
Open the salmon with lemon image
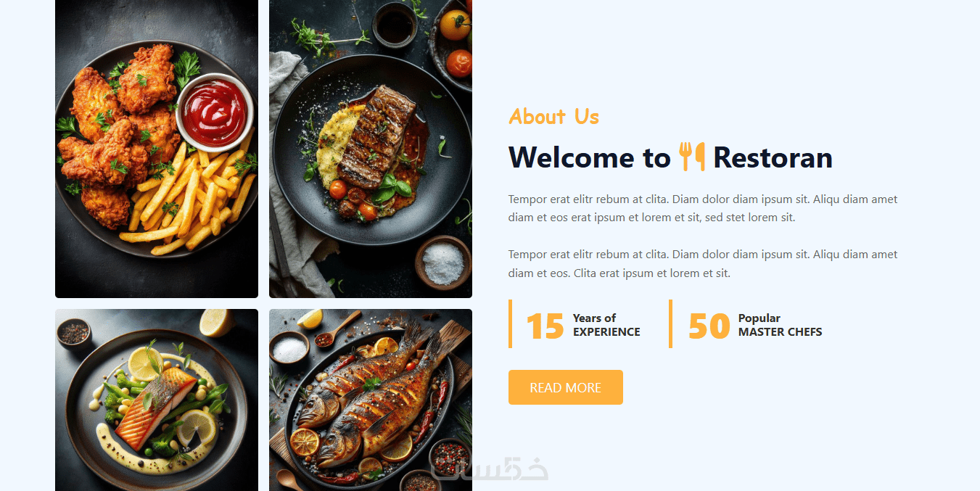tap(157, 400)
